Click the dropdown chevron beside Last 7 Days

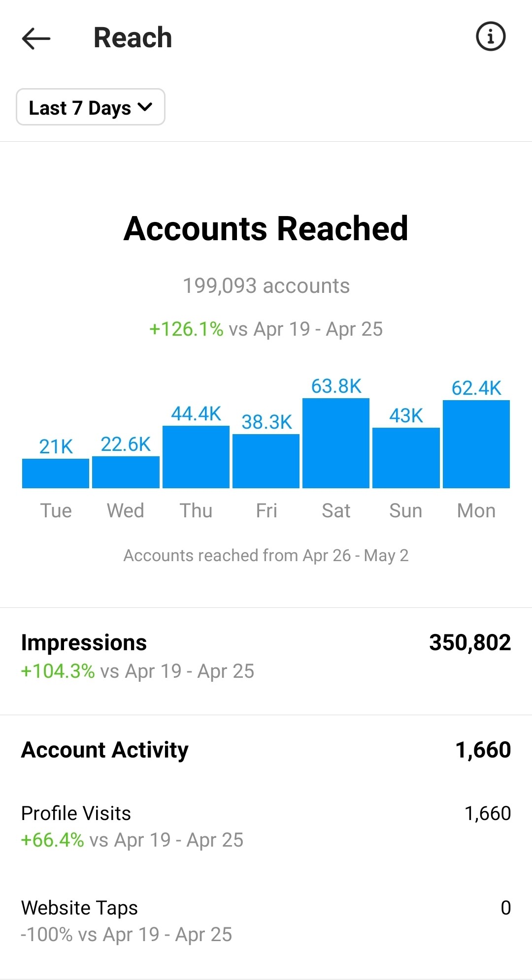[145, 107]
